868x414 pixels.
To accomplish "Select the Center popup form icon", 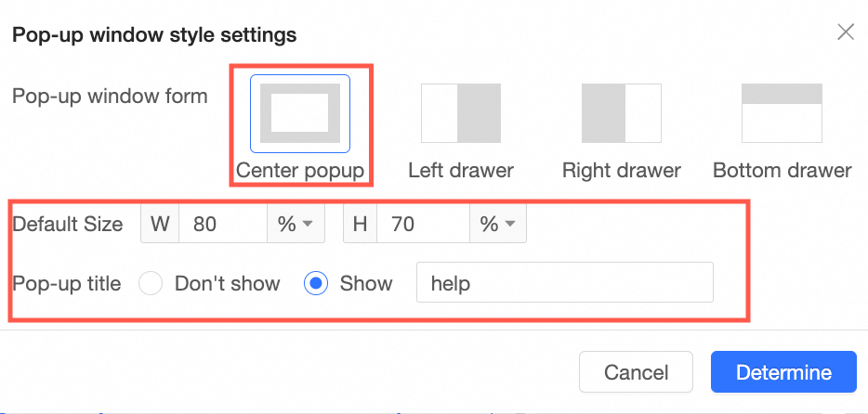I will 300,113.
